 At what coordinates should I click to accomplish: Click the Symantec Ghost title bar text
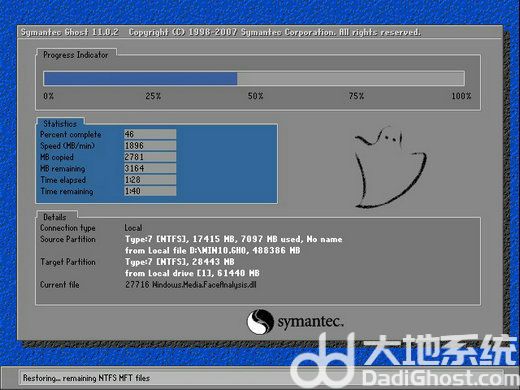70,32
